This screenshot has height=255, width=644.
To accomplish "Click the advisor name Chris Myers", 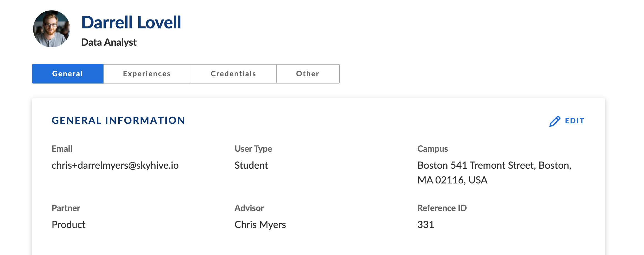I will pos(260,225).
